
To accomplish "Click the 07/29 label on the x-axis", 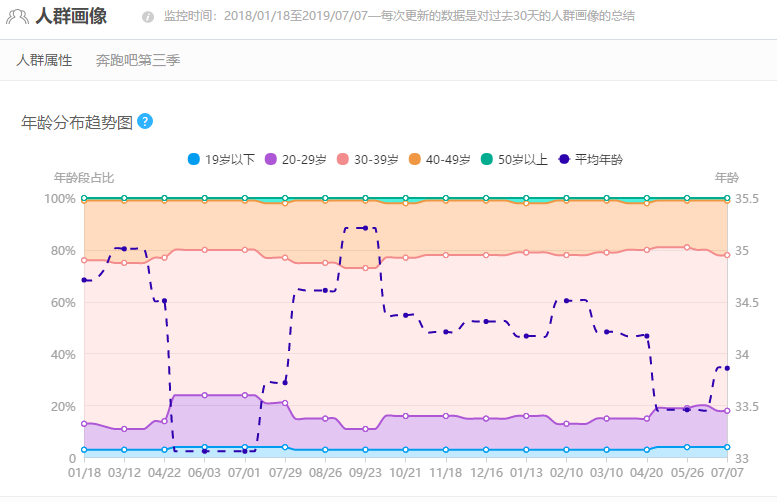I will [x=285, y=473].
